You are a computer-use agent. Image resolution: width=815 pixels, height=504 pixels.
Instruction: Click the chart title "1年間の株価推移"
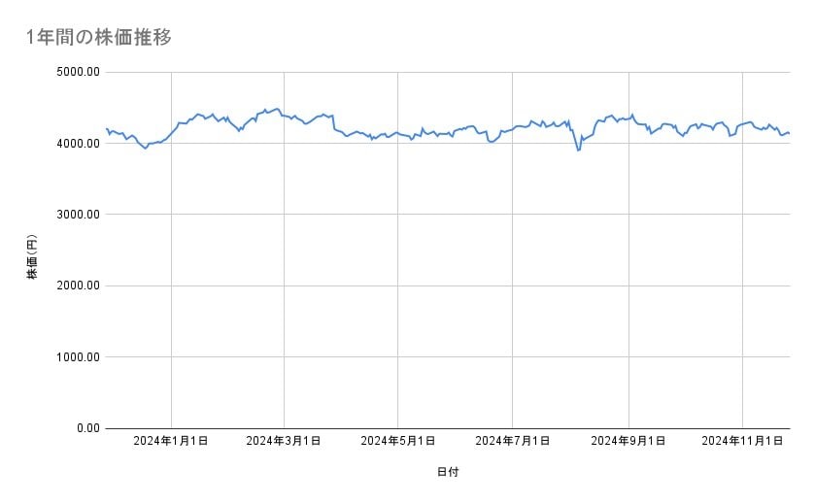pyautogui.click(x=100, y=38)
